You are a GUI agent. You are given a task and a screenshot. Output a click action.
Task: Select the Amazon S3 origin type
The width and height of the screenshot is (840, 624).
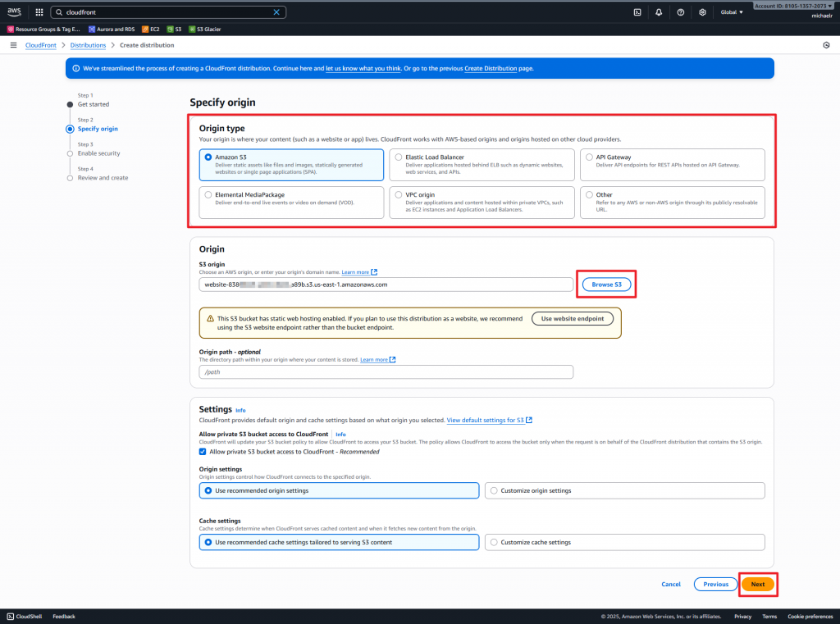click(291, 165)
